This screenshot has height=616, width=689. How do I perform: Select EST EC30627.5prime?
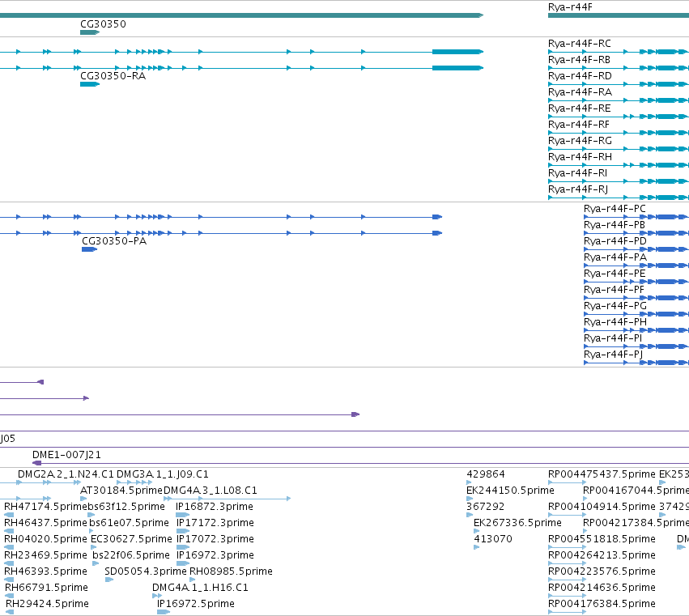(x=131, y=539)
